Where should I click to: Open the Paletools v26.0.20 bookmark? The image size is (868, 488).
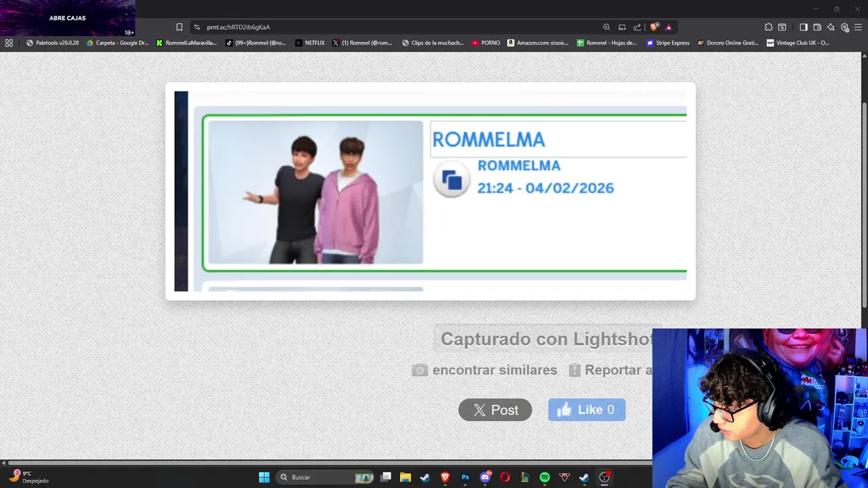point(53,43)
